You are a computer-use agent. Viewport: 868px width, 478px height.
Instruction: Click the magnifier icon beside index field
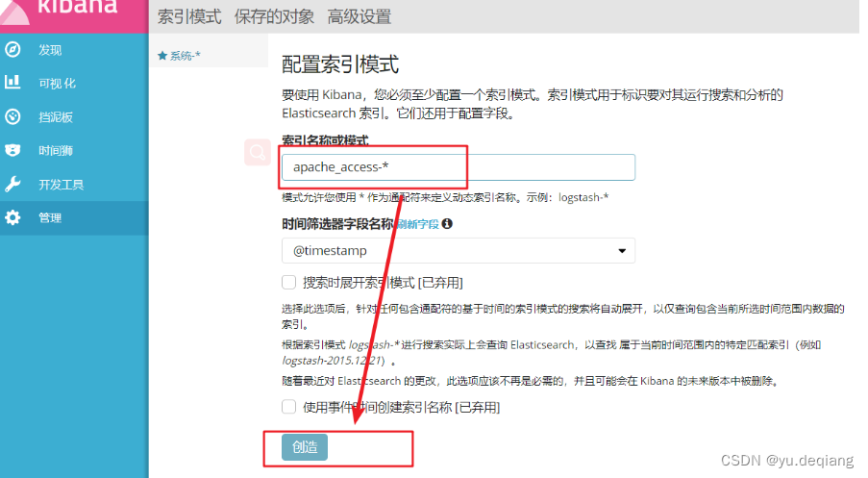tap(258, 152)
